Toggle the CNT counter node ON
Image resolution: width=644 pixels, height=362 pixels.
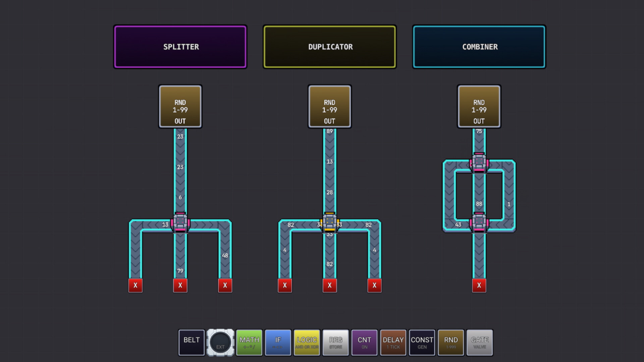coord(364,342)
